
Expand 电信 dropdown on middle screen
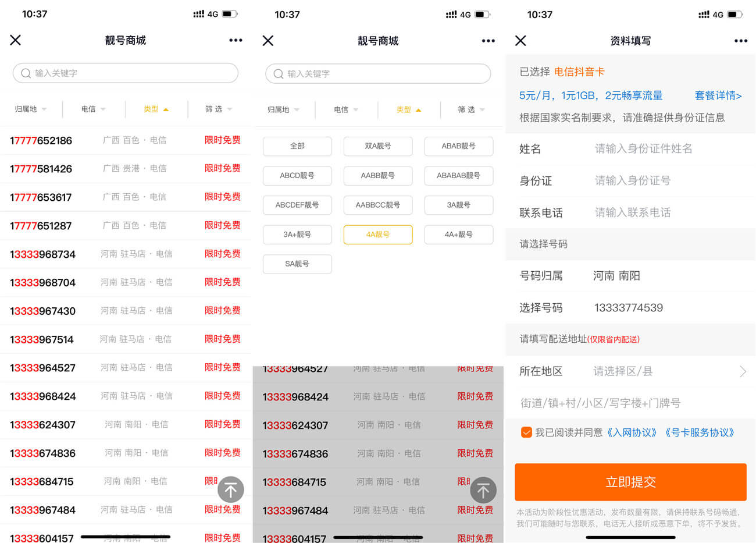click(x=346, y=109)
